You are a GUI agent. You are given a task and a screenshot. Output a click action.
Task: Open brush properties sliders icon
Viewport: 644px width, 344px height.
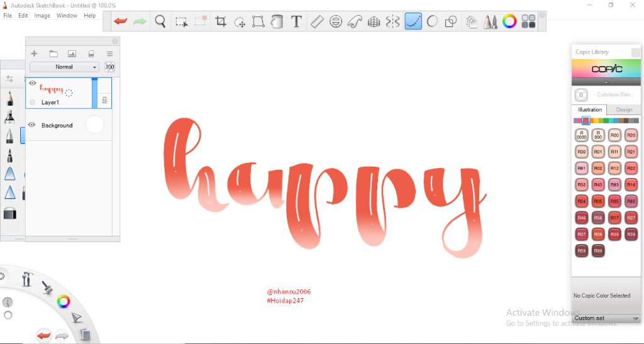point(10,79)
